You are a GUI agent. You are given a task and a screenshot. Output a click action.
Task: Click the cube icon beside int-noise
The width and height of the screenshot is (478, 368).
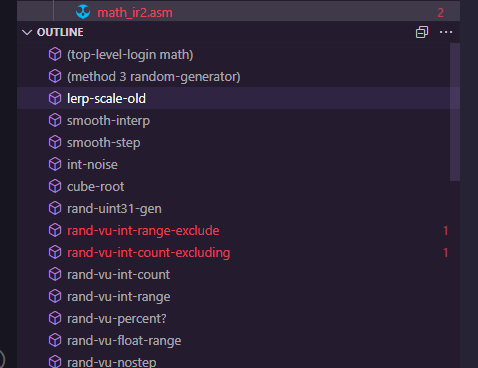click(x=55, y=164)
